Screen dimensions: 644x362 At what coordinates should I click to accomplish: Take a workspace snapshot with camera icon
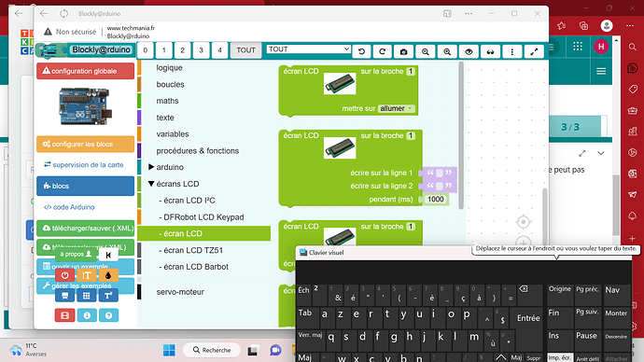click(404, 51)
